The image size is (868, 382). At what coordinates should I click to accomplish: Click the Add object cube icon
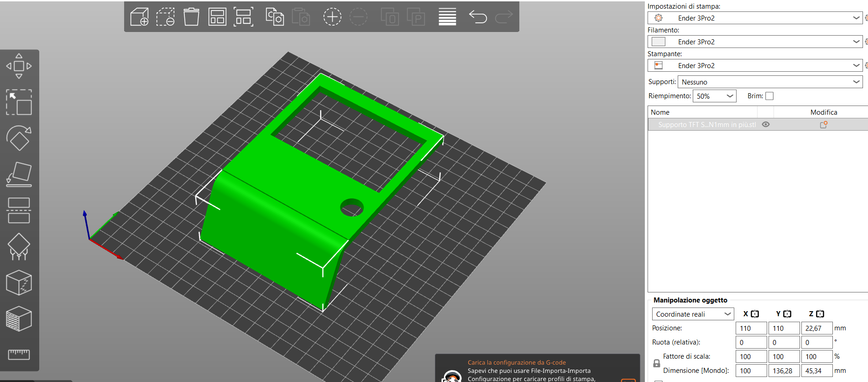pyautogui.click(x=139, y=17)
